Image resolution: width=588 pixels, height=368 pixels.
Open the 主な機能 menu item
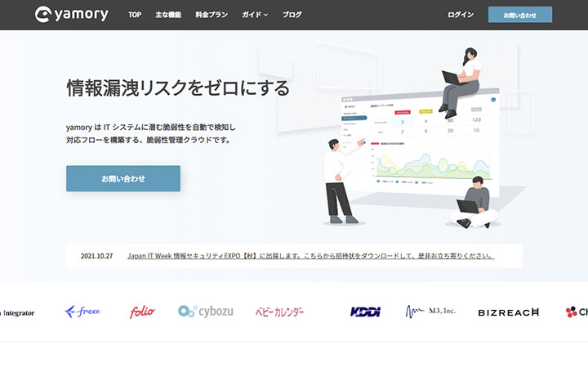[x=169, y=15]
